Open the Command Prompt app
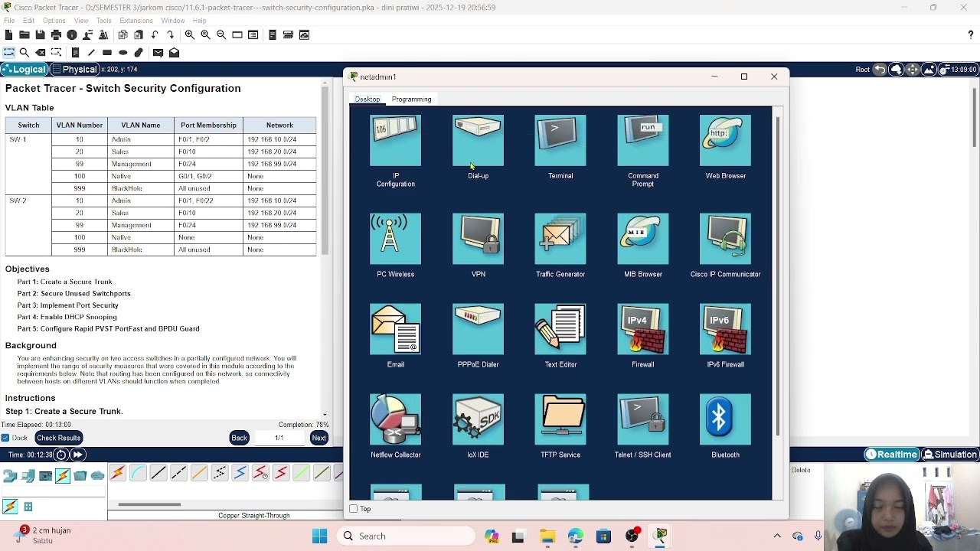Image resolution: width=980 pixels, height=551 pixels. [x=643, y=141]
